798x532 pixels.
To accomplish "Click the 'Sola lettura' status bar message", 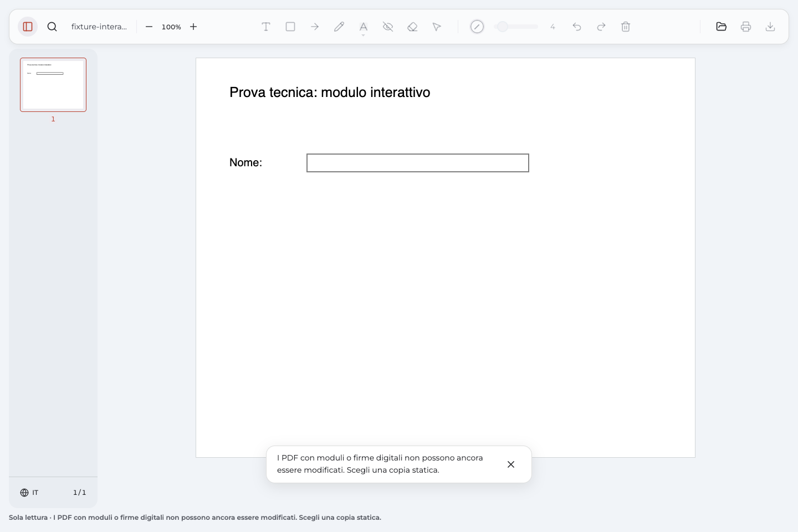I will click(195, 518).
